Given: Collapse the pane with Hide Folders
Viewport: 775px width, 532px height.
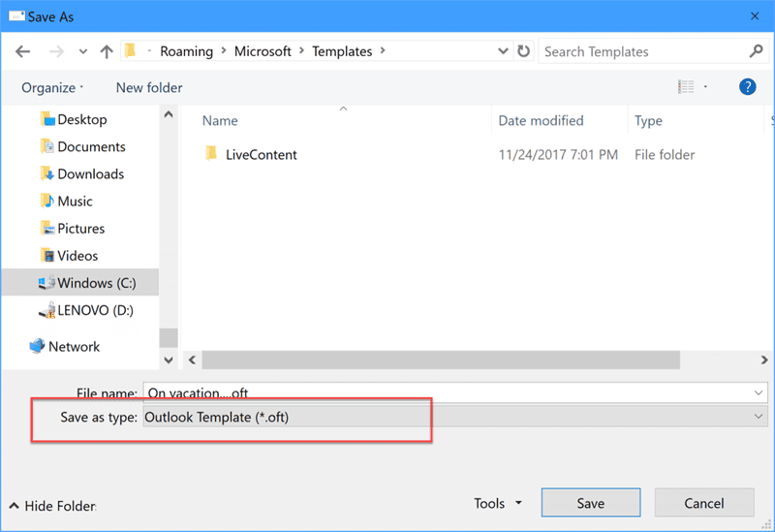Looking at the screenshot, I should (x=52, y=506).
